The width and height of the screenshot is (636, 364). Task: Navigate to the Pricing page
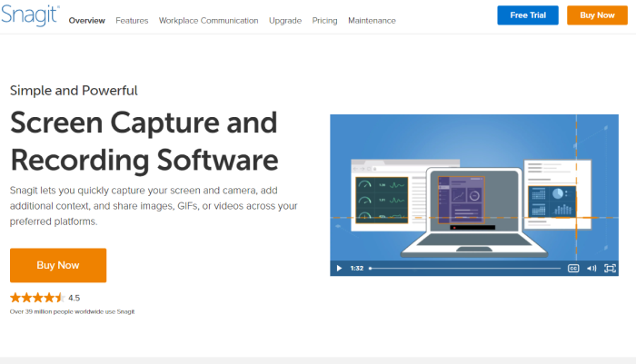pyautogui.click(x=324, y=21)
